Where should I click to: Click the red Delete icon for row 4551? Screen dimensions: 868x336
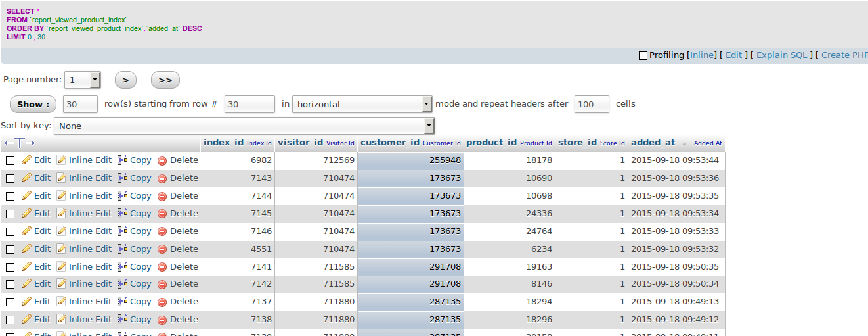coord(162,249)
